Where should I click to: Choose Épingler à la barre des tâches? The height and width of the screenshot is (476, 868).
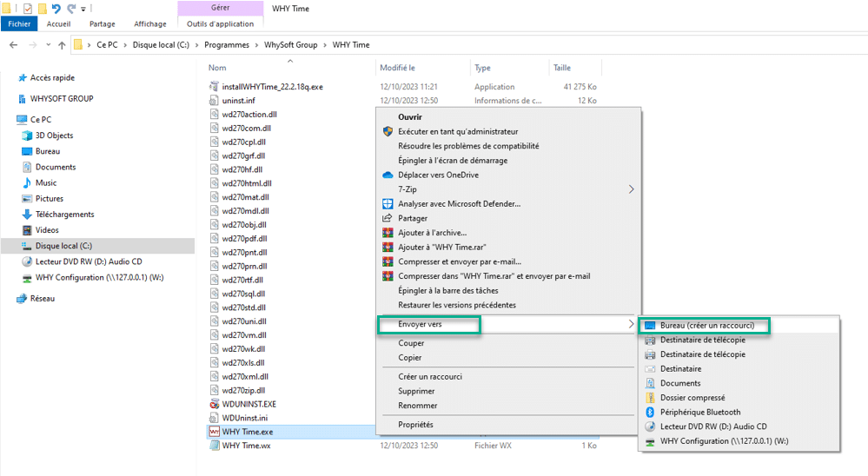click(x=447, y=290)
